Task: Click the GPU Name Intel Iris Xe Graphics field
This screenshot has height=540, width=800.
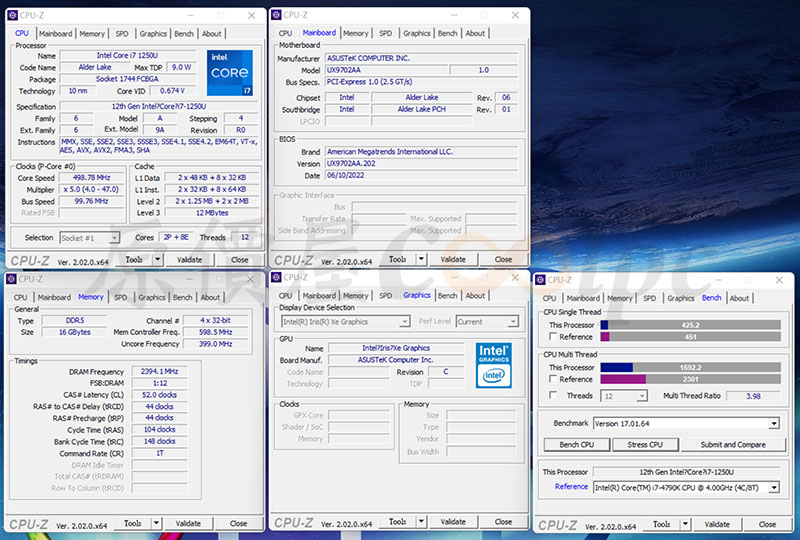Action: [x=396, y=348]
